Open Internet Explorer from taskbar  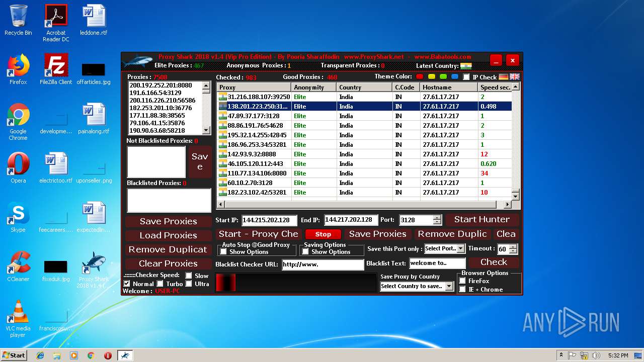click(40, 355)
